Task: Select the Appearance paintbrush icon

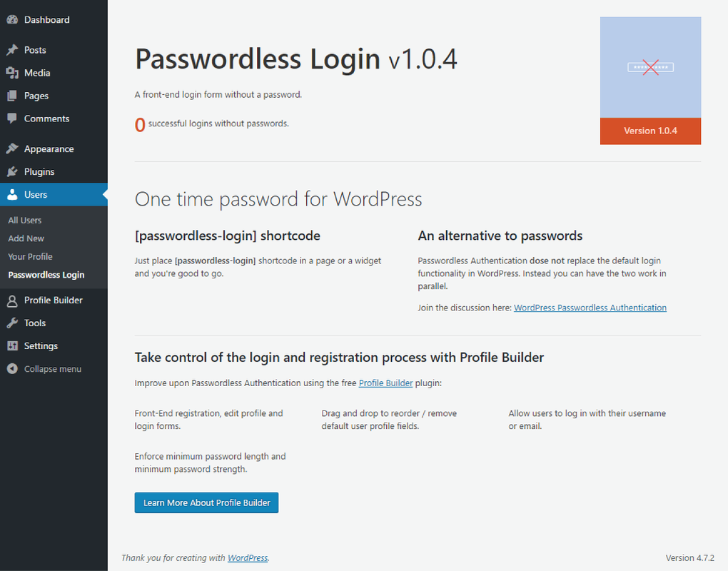Action: pos(11,148)
